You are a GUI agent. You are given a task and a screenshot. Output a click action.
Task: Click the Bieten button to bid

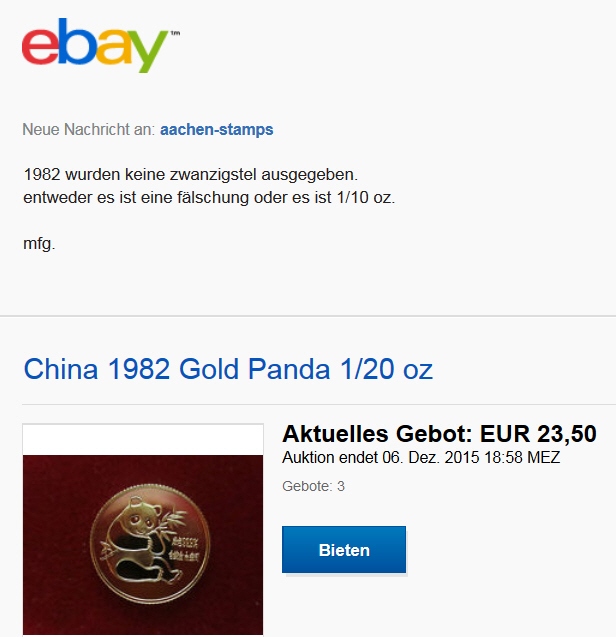point(344,550)
